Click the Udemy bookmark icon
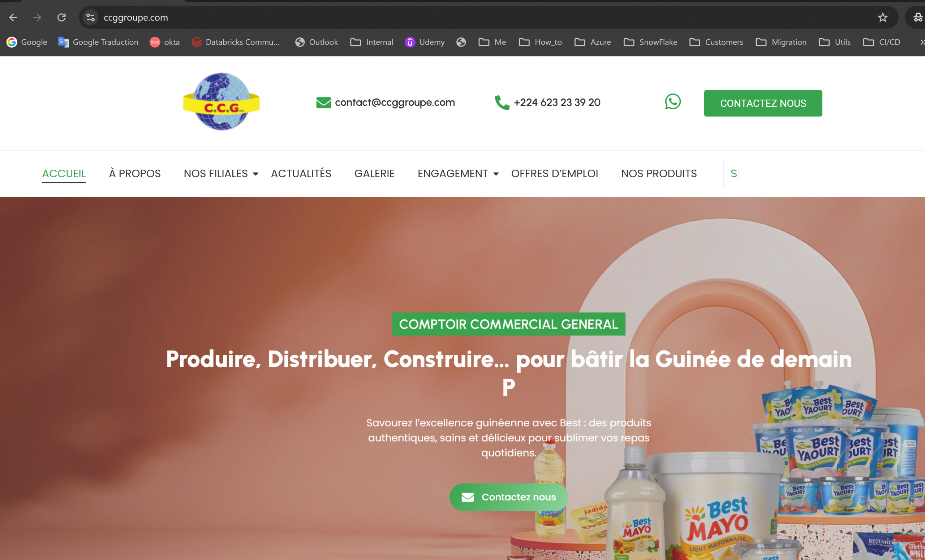Screen dimensions: 925x560 tap(410, 42)
